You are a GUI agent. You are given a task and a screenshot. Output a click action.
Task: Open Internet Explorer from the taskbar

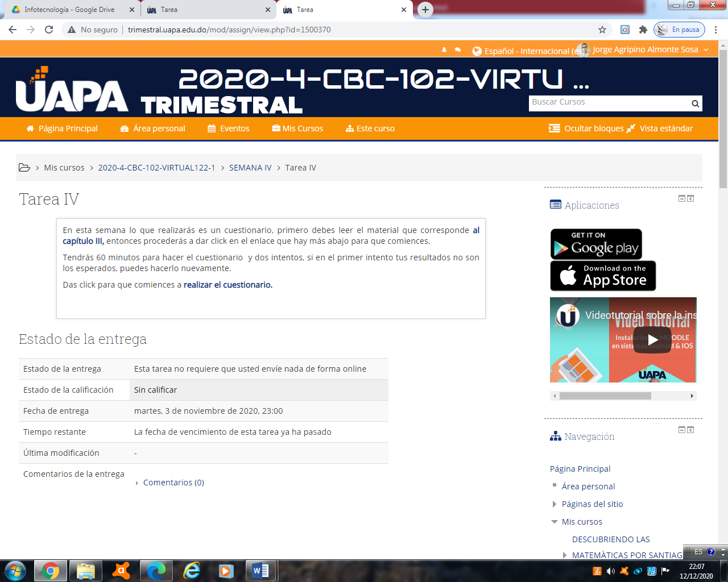(192, 571)
